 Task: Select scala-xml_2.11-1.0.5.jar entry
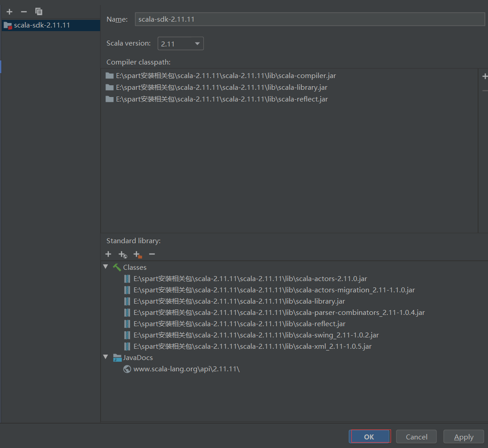coord(253,346)
